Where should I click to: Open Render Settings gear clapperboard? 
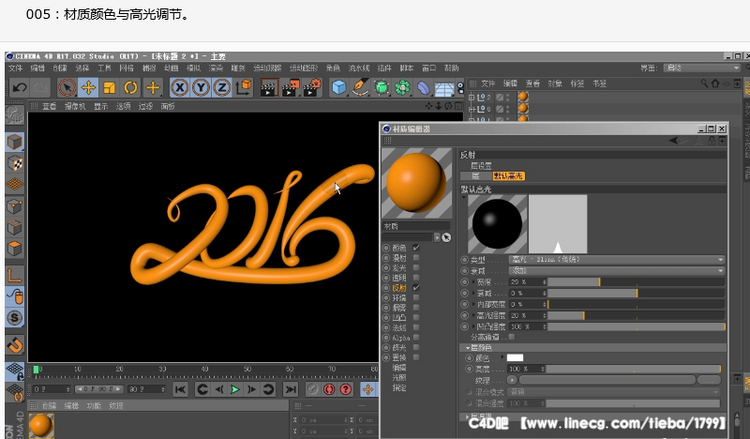click(x=312, y=88)
